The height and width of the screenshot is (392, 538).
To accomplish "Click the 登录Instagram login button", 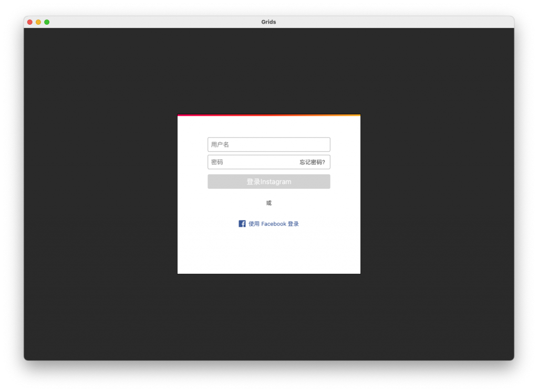I will click(268, 182).
